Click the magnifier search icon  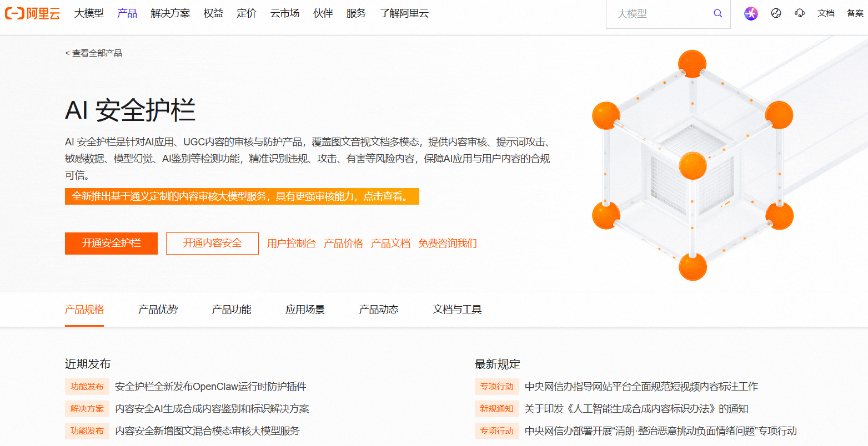click(718, 13)
